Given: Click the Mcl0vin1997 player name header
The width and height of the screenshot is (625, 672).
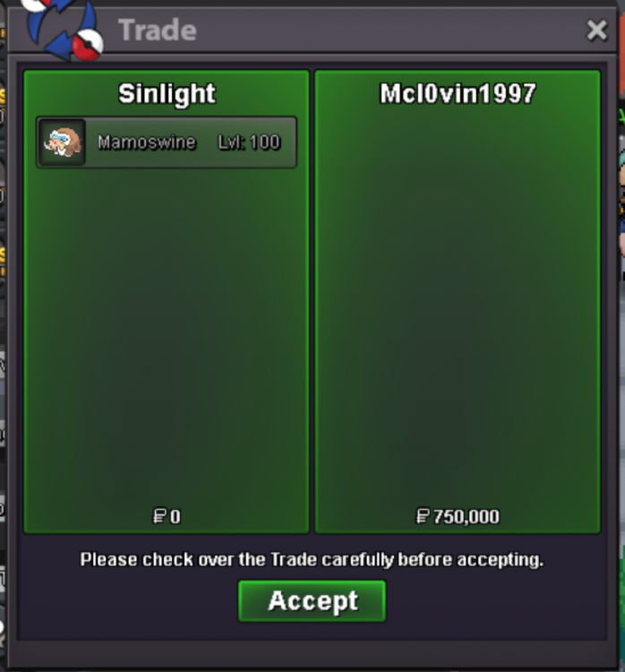Looking at the screenshot, I should (458, 93).
